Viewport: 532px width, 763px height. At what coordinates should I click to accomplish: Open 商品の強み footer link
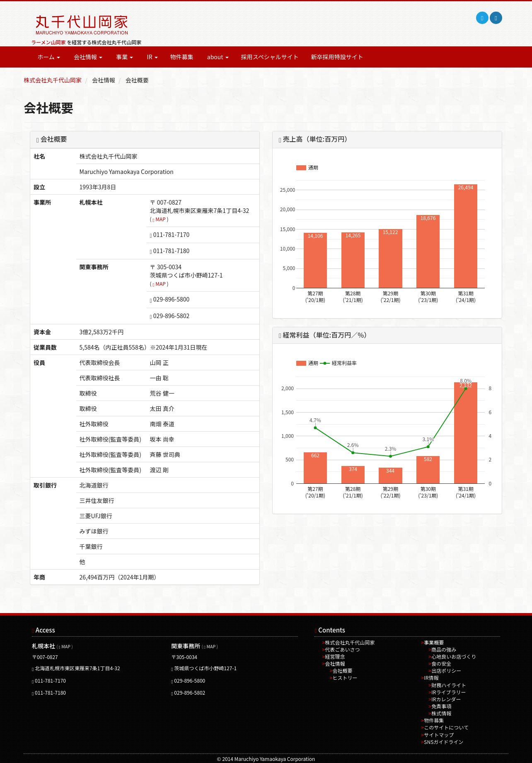click(x=444, y=650)
